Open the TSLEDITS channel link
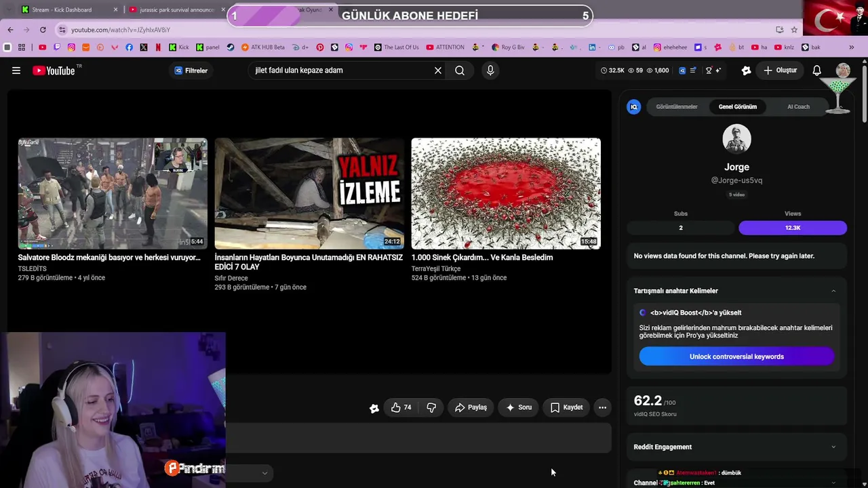The image size is (868, 488). [x=33, y=269]
